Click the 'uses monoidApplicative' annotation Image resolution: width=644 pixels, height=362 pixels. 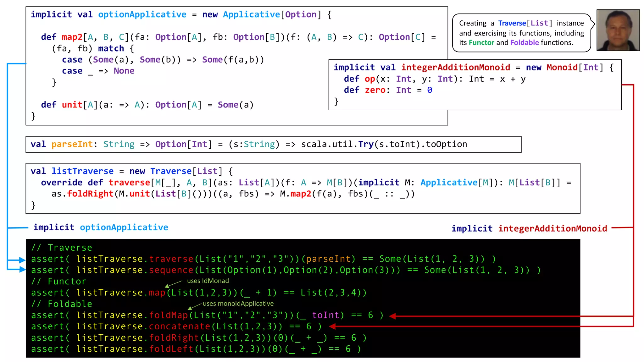click(238, 304)
